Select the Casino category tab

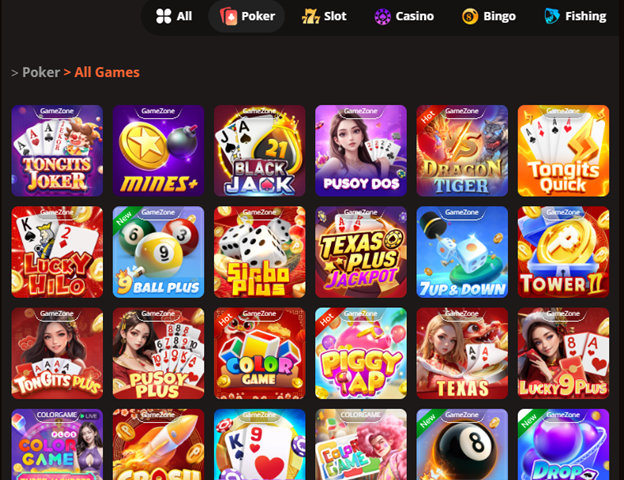[404, 16]
